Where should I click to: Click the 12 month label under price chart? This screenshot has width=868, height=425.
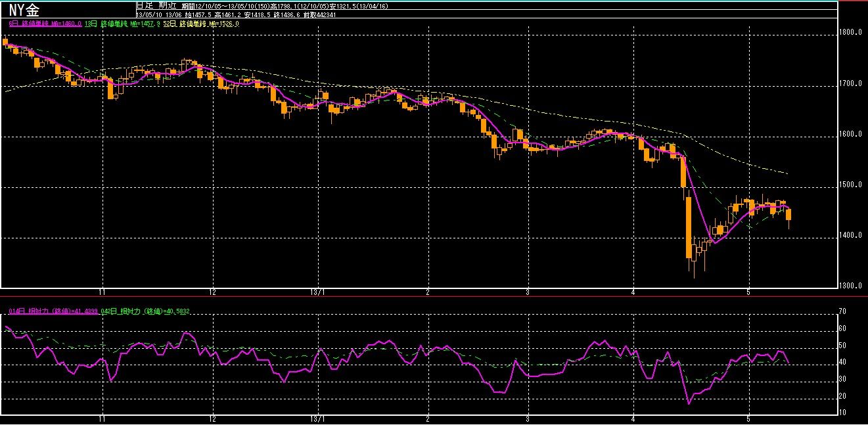[212, 292]
